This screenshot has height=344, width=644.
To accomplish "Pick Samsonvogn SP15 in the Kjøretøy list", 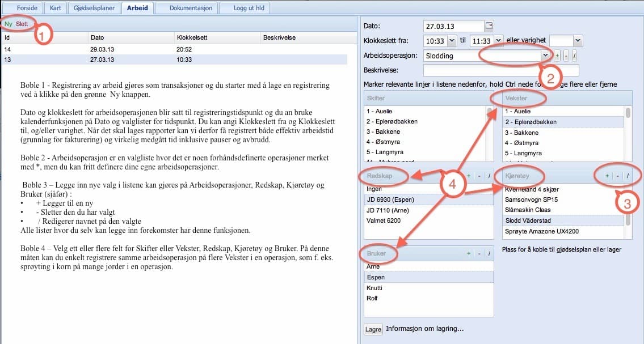I will 563,199.
